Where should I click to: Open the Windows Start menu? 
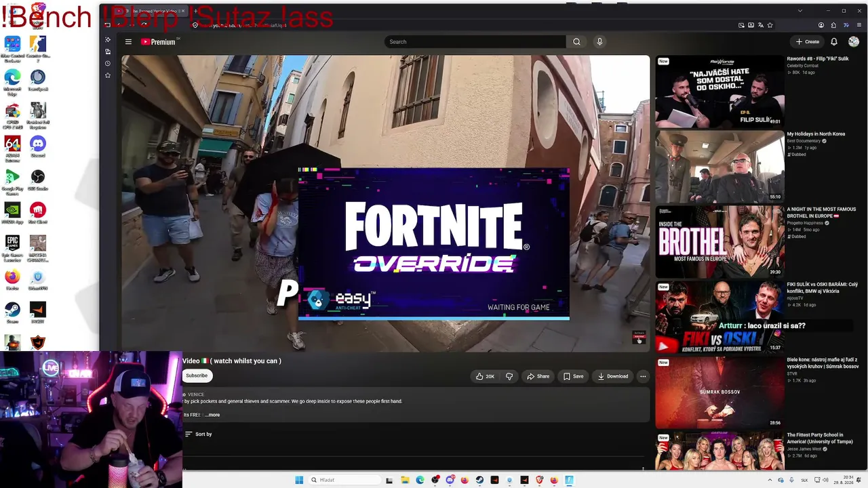point(299,480)
